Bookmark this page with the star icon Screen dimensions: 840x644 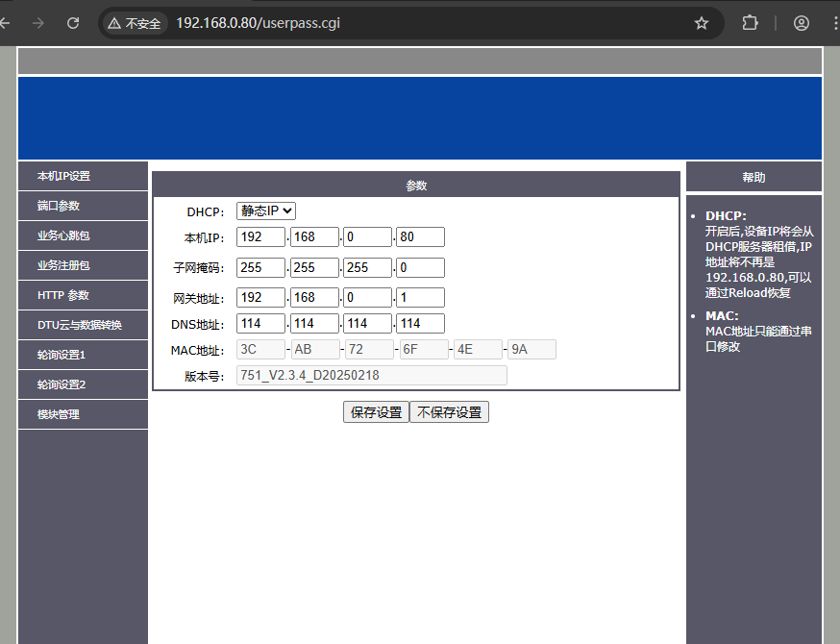pos(702,23)
